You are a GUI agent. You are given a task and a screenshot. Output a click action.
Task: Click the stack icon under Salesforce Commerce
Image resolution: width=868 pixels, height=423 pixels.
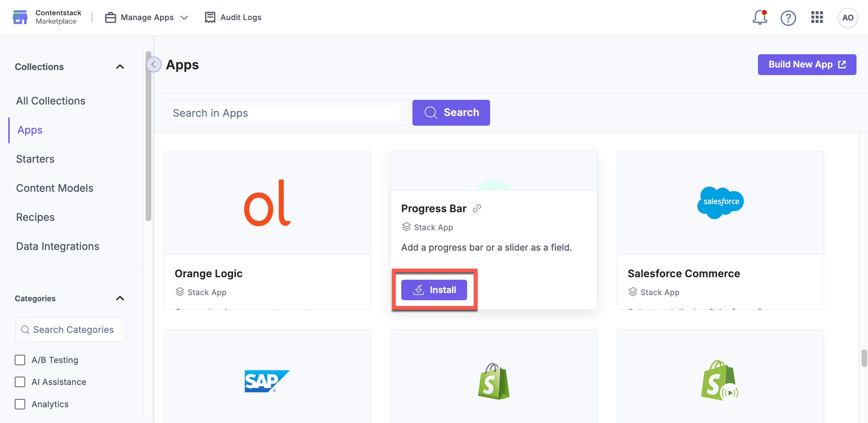tap(633, 292)
